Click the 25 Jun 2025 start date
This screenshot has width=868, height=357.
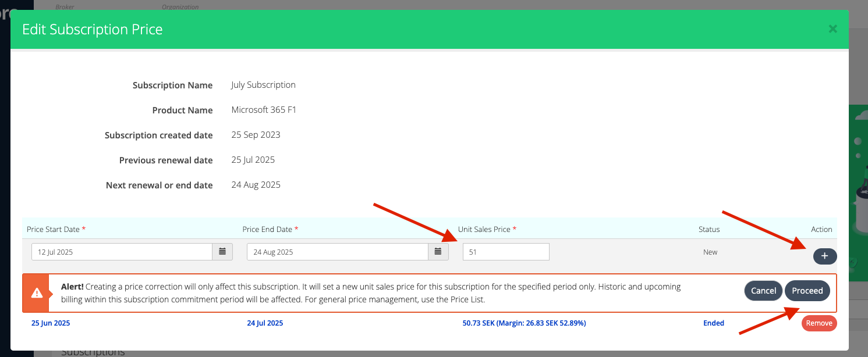(x=51, y=323)
